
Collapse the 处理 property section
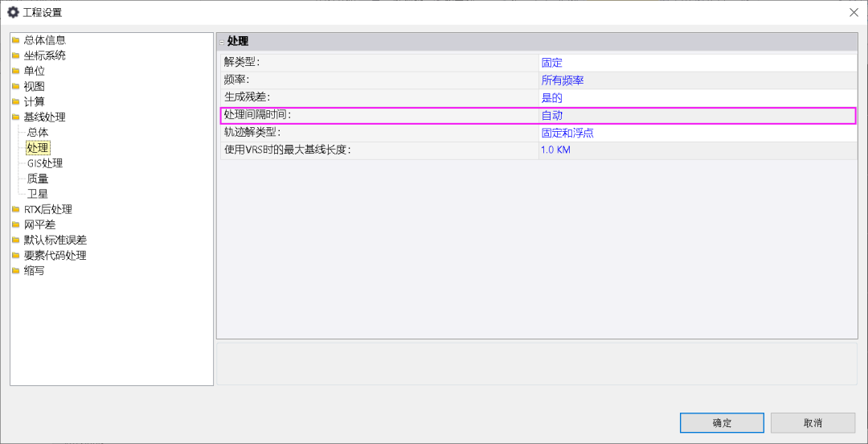coord(222,42)
